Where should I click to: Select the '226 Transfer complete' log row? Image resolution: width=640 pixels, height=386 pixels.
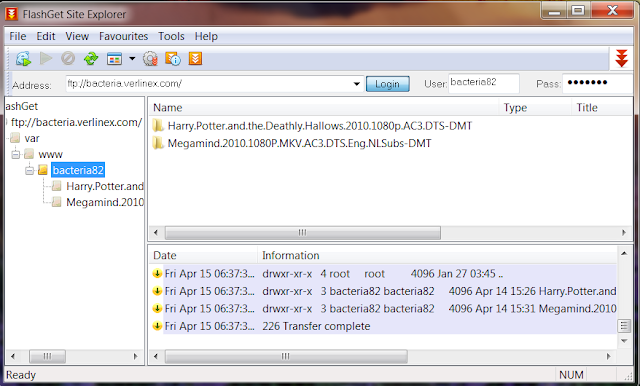pos(384,326)
